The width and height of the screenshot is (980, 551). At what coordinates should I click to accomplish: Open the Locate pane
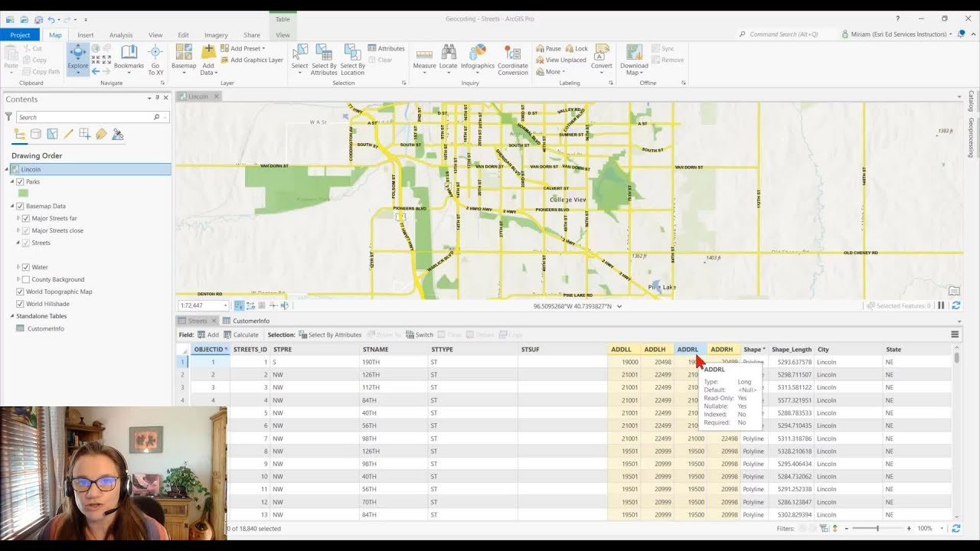[449, 58]
